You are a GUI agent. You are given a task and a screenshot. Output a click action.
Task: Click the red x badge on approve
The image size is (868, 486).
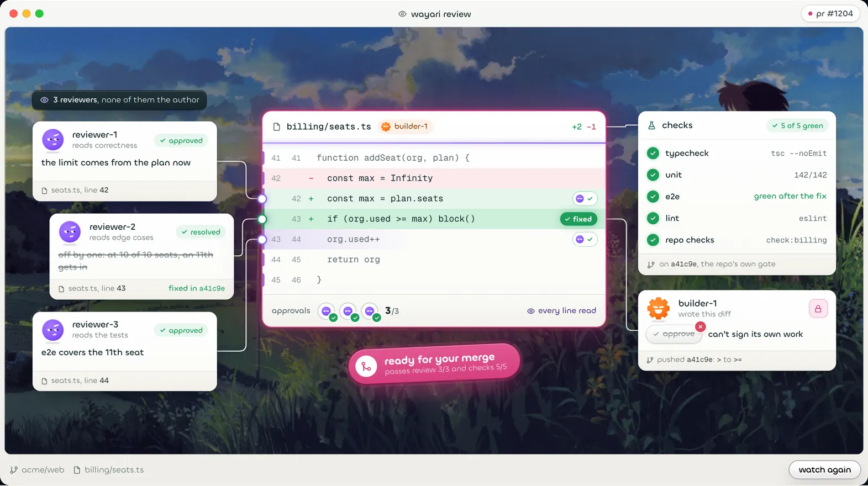[700, 326]
